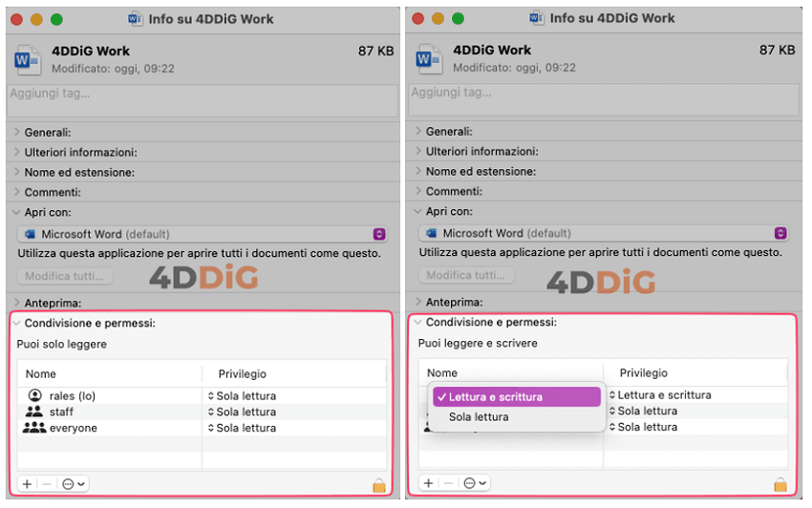Click Word file icon in right window header
The image size is (812, 508).
click(429, 59)
